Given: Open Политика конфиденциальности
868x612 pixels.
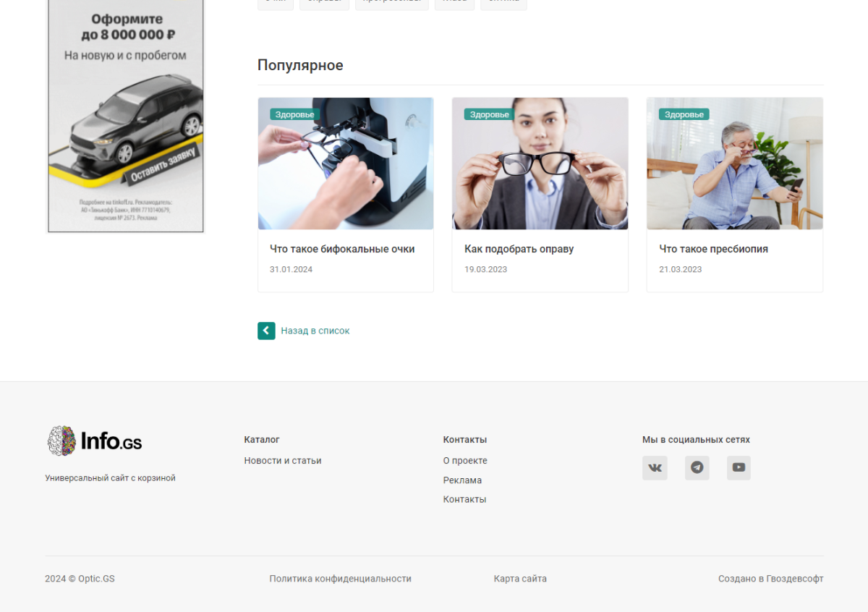Looking at the screenshot, I should click(340, 578).
